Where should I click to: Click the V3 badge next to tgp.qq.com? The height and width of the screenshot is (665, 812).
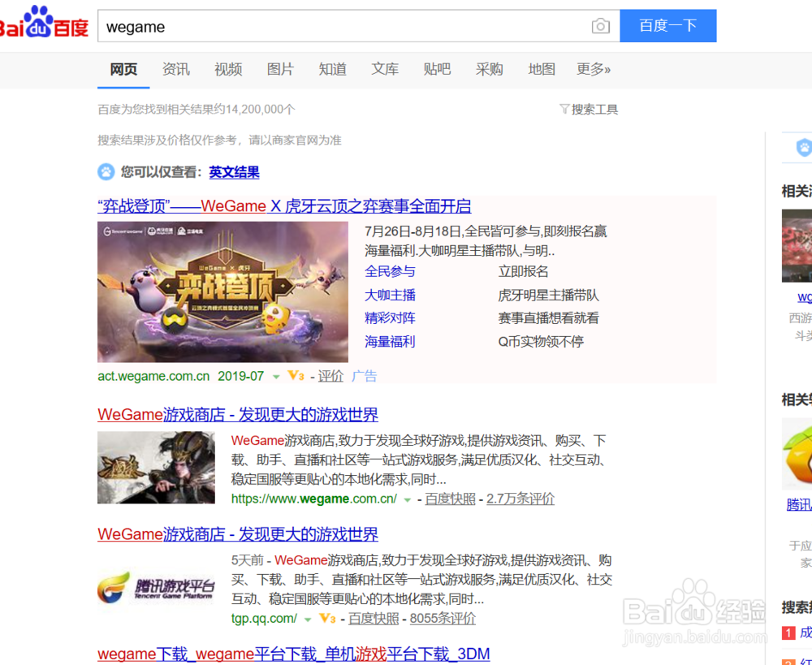327,618
